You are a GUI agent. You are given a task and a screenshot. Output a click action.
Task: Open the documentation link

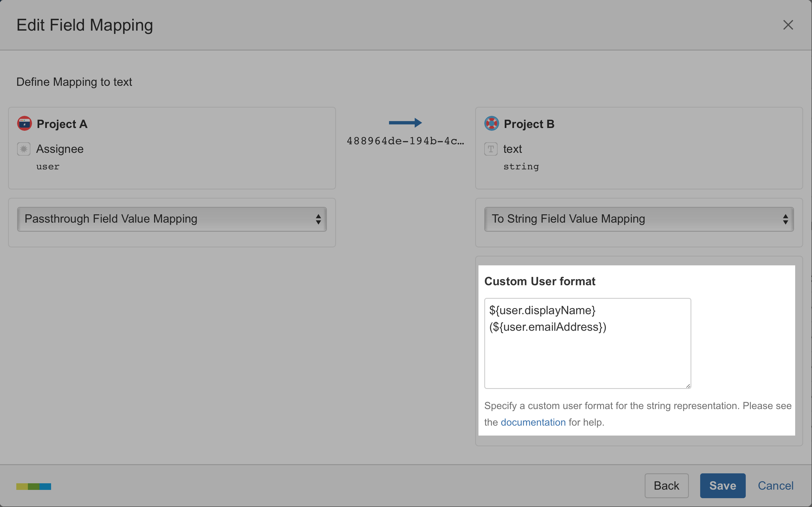click(x=533, y=422)
